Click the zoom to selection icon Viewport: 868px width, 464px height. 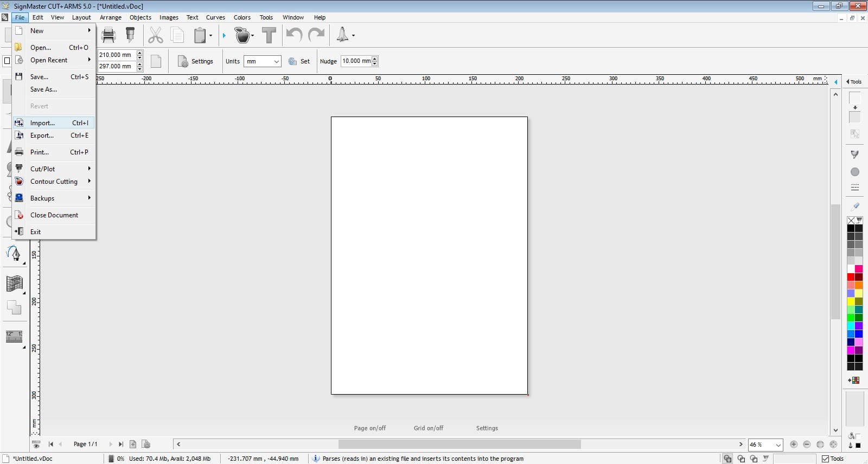(834, 444)
